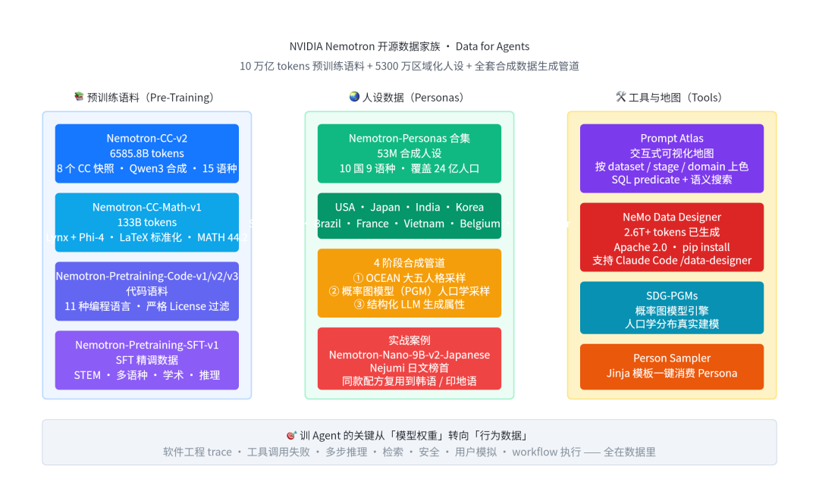Click the line 同款配方复用到韩语 / 印地语
The width and height of the screenshot is (819, 504).
(409, 380)
